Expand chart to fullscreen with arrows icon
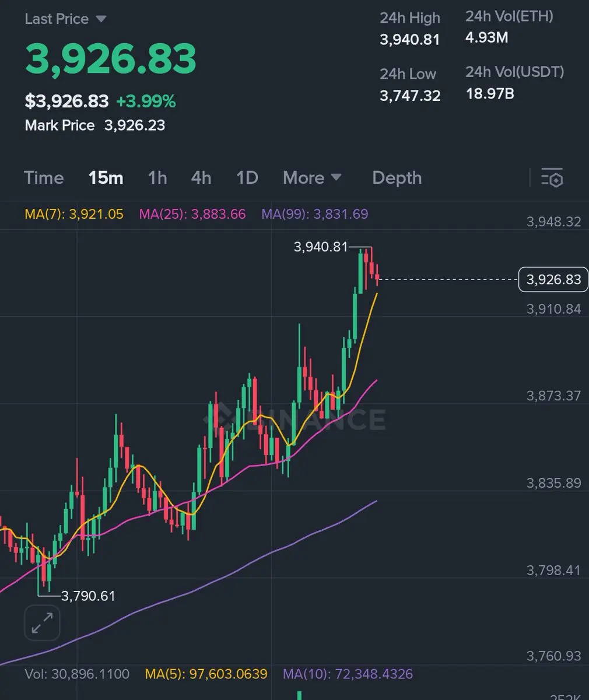The width and height of the screenshot is (589, 700). (x=42, y=623)
